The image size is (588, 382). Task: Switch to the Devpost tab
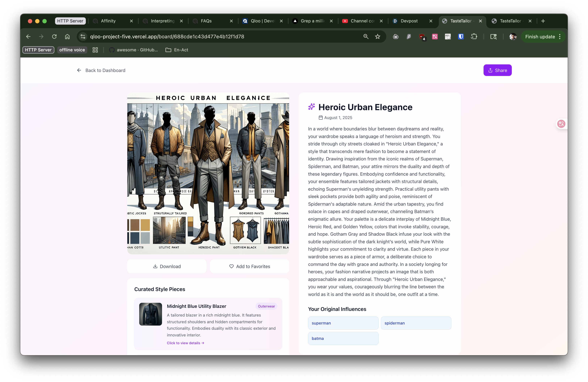(x=409, y=21)
